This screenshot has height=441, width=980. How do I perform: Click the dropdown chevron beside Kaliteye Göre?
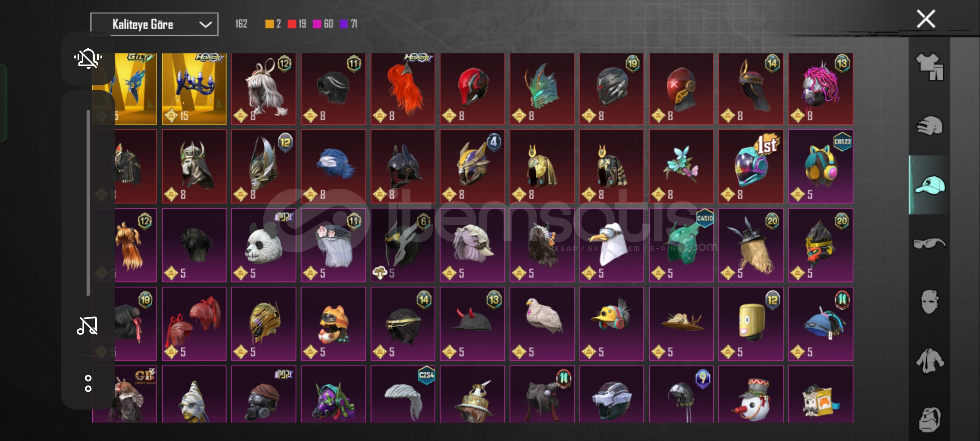tap(205, 24)
